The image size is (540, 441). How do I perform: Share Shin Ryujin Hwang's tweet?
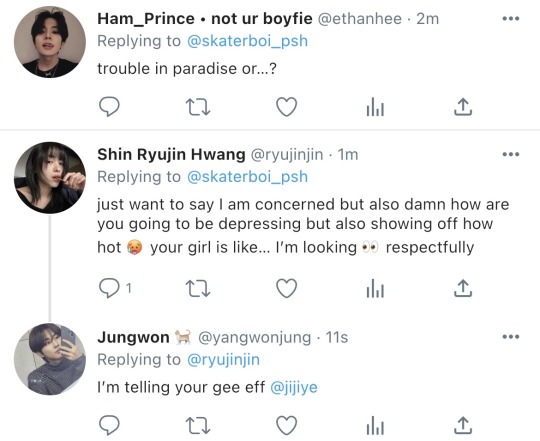[463, 288]
